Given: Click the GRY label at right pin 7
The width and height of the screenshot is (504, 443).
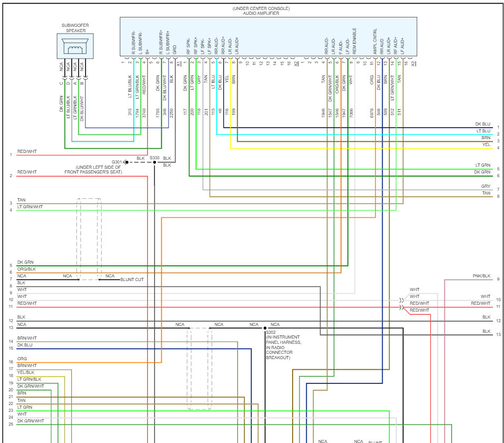Looking at the screenshot, I should pyautogui.click(x=486, y=186).
